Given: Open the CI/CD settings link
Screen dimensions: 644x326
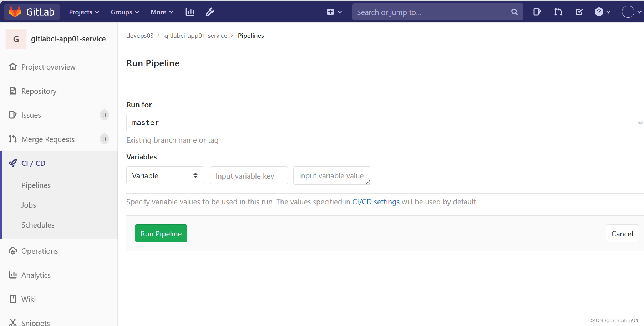Looking at the screenshot, I should 376,202.
